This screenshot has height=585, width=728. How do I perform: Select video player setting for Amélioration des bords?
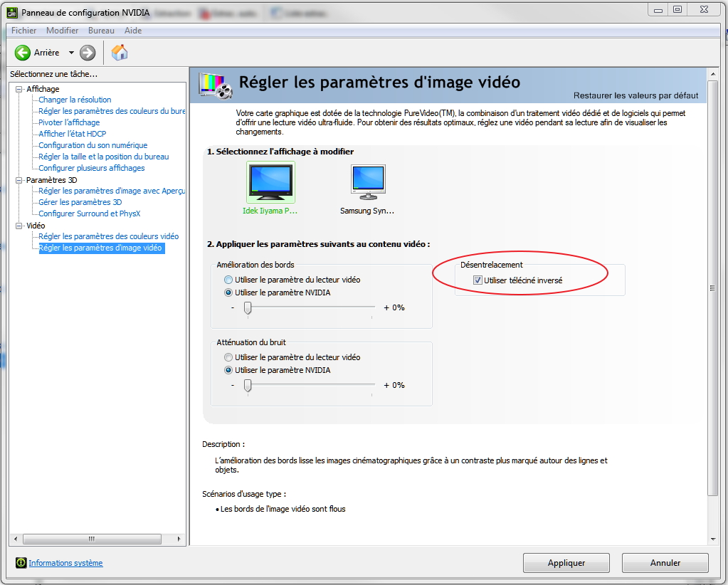point(228,280)
